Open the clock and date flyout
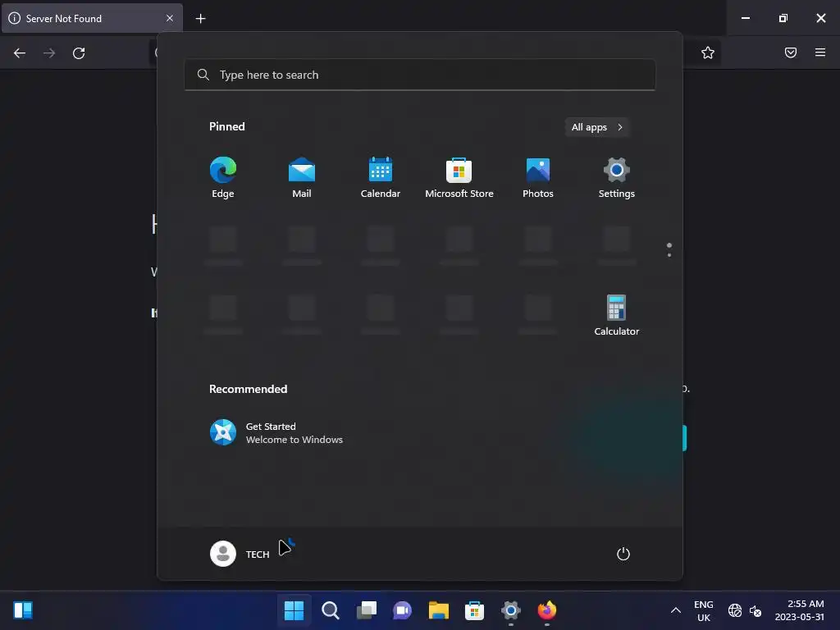The height and width of the screenshot is (630, 840). coord(799,610)
